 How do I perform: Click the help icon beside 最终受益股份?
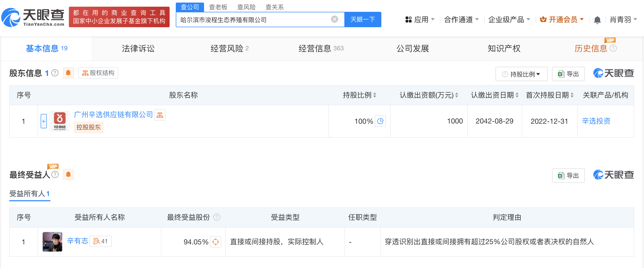[217, 217]
